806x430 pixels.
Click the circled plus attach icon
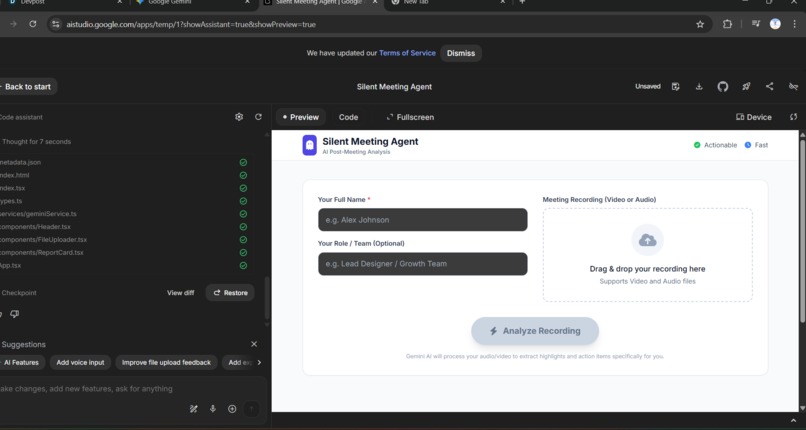(232, 409)
